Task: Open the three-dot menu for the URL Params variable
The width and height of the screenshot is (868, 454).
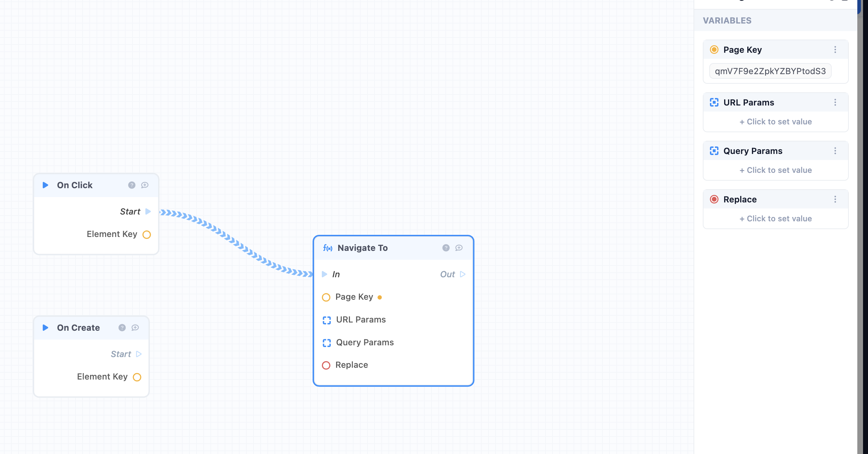Action: click(836, 102)
